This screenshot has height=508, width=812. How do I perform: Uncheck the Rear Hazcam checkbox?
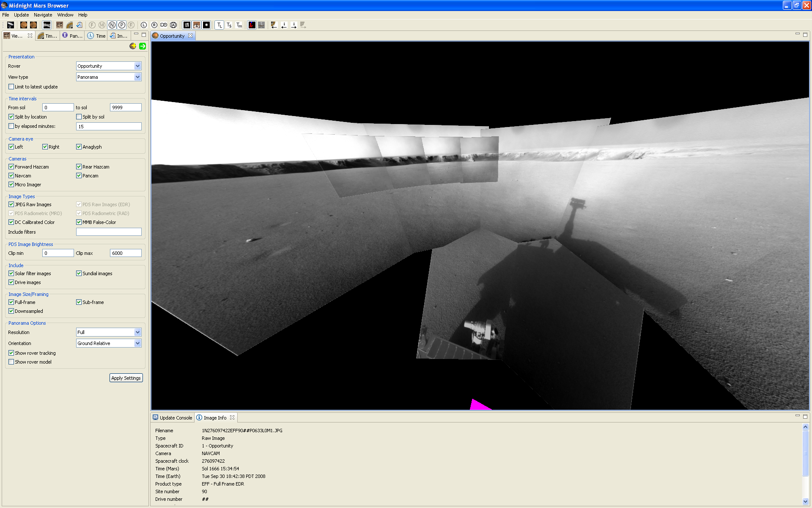click(79, 167)
